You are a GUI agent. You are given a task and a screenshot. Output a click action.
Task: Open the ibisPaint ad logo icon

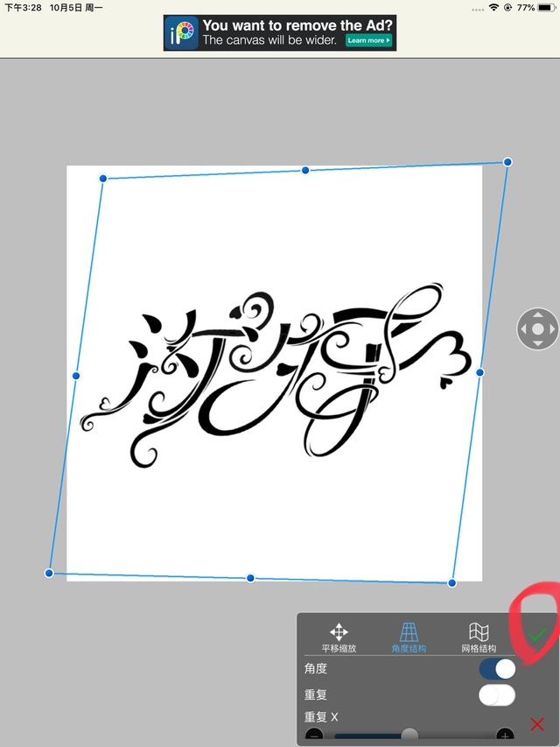(182, 33)
